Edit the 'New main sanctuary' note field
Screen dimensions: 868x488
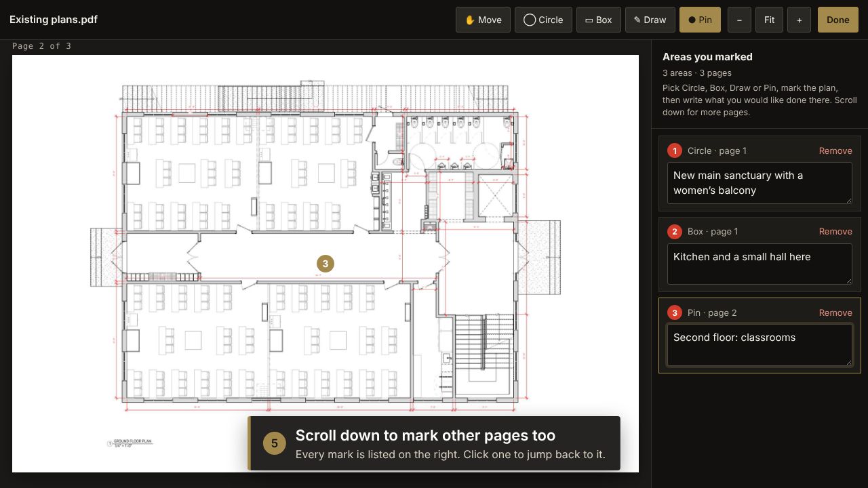(x=759, y=183)
